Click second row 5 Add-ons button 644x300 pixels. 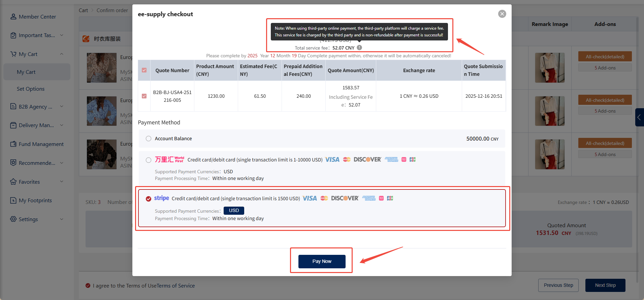pyautogui.click(x=605, y=111)
